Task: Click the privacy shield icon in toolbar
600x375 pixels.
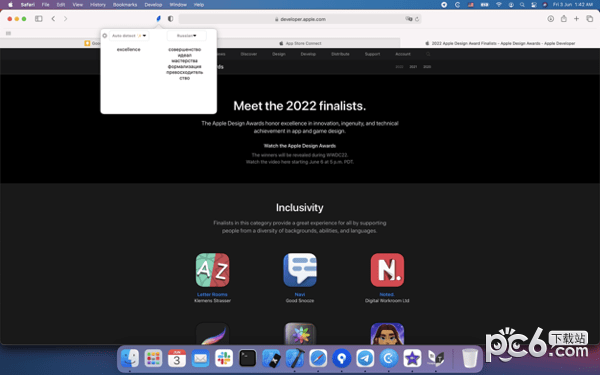Action: (x=171, y=18)
